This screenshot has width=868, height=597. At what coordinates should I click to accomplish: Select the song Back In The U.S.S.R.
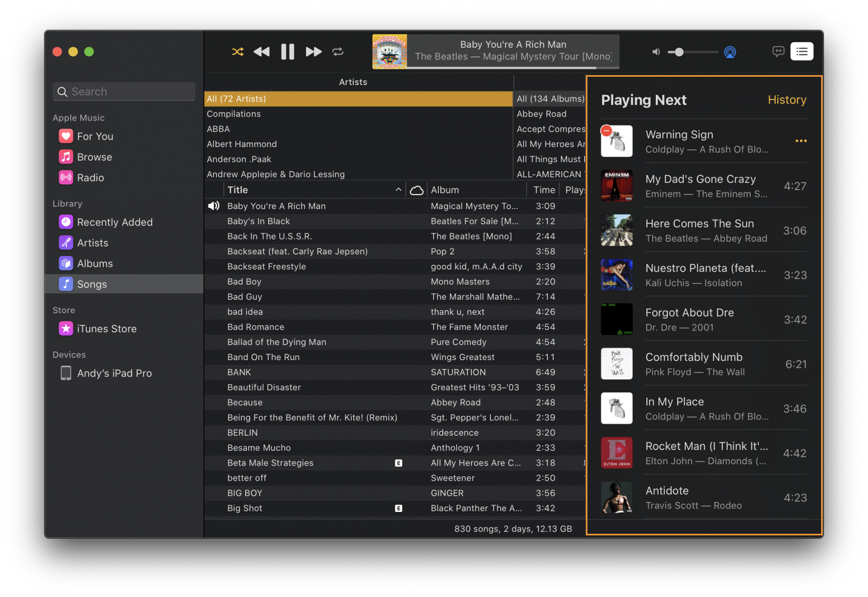(x=395, y=236)
